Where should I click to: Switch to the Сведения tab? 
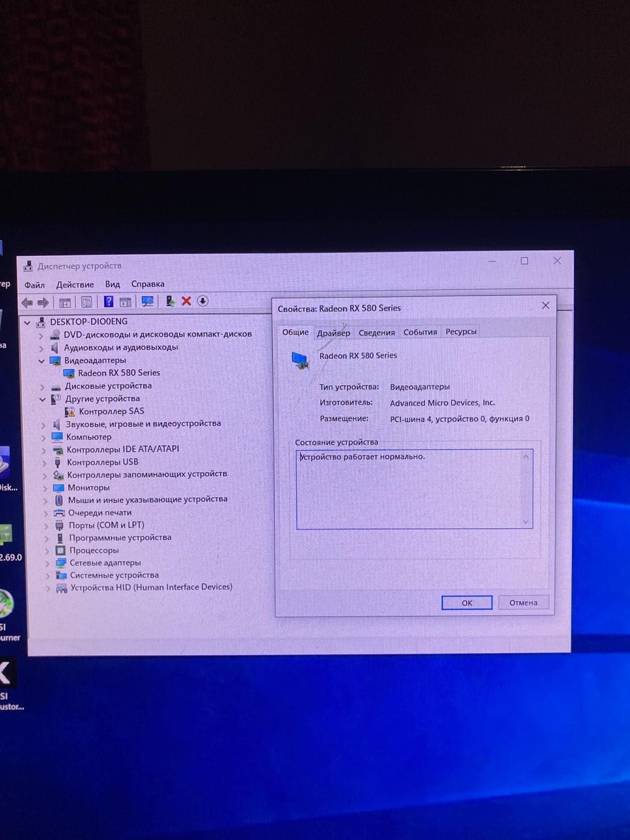click(376, 332)
